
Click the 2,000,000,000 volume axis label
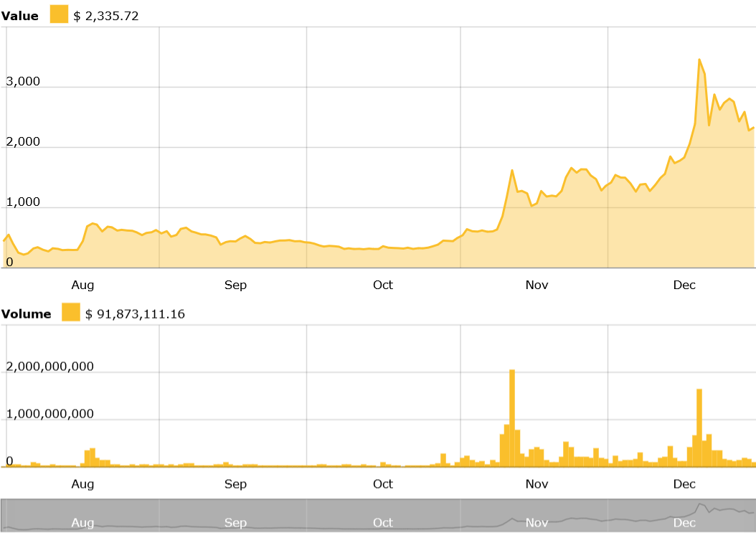49,367
